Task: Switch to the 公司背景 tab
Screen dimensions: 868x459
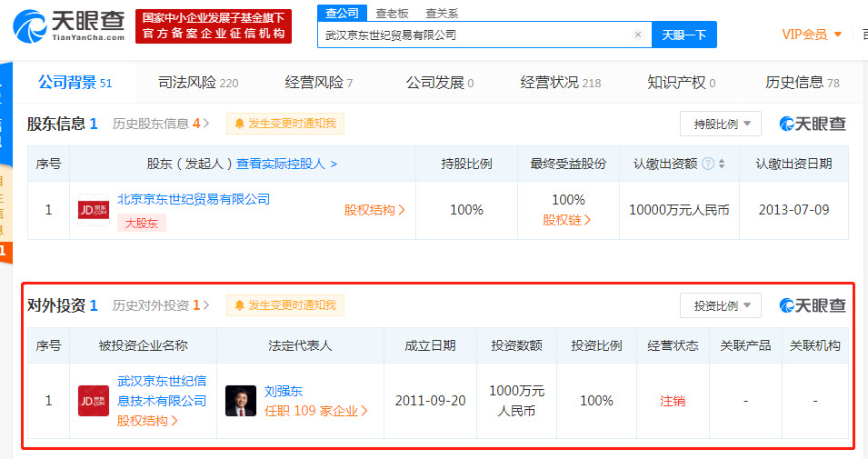Action: (75, 83)
